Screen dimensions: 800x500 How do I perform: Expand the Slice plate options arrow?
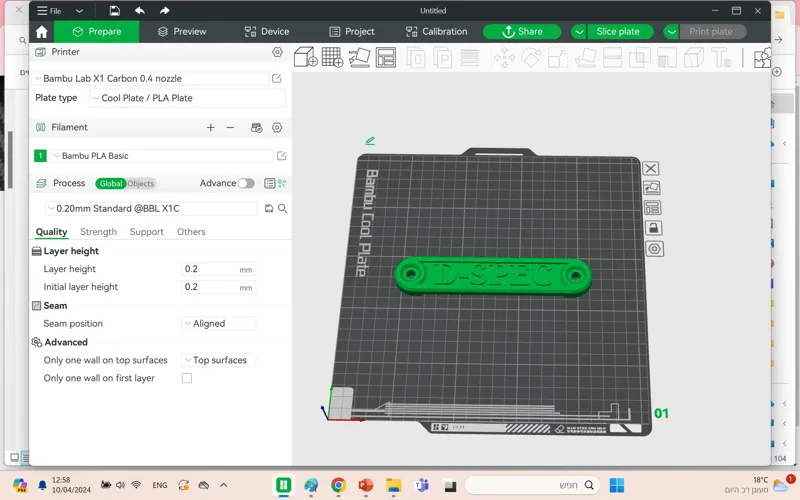579,32
